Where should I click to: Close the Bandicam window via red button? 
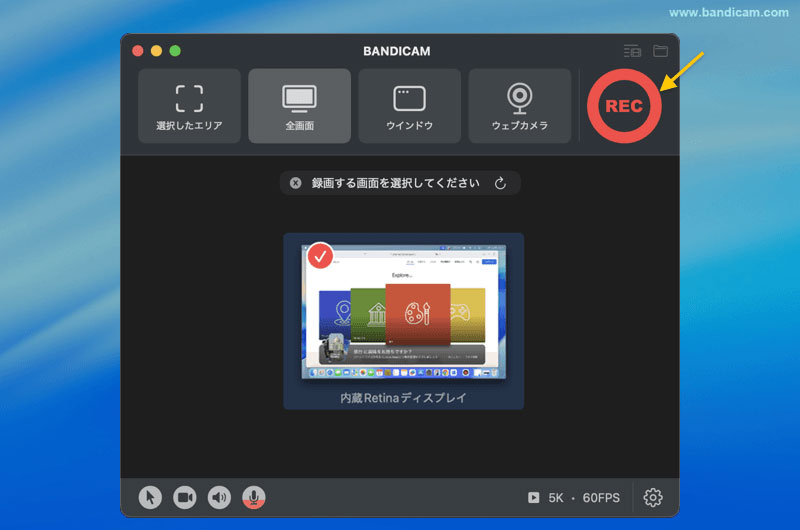tap(138, 51)
